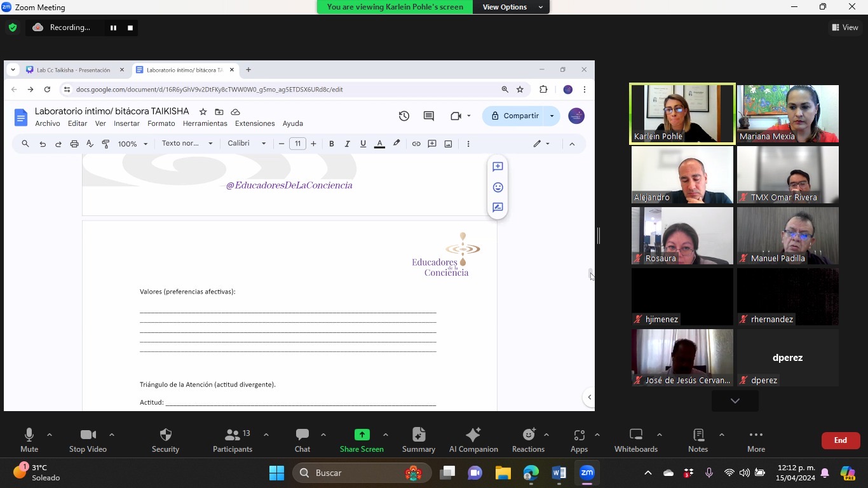Open the More menu in toolbar

[x=756, y=440]
